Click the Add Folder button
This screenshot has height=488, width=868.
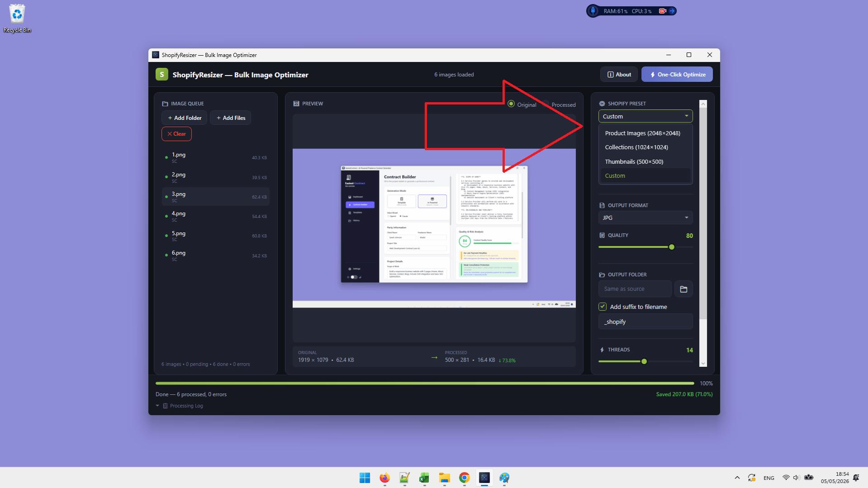pyautogui.click(x=184, y=118)
